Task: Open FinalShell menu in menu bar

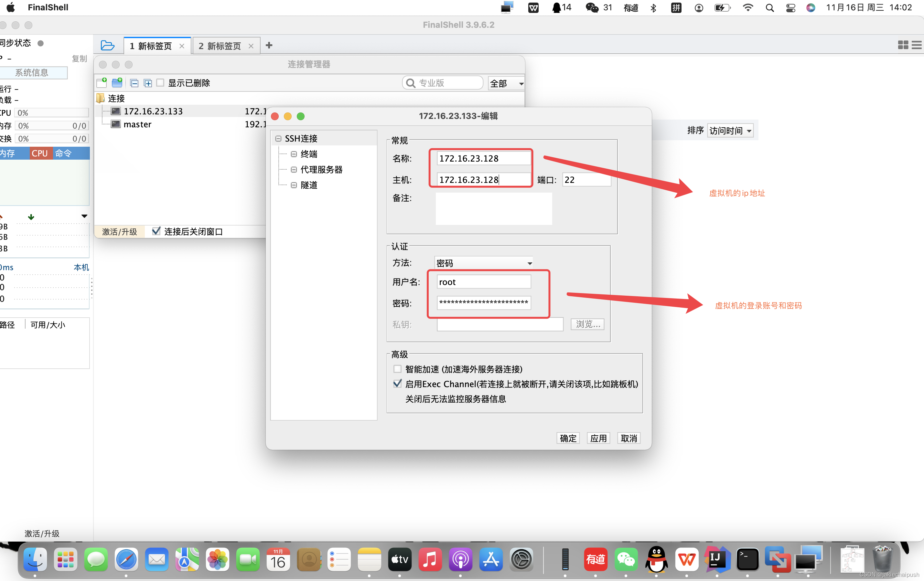Action: click(x=48, y=8)
